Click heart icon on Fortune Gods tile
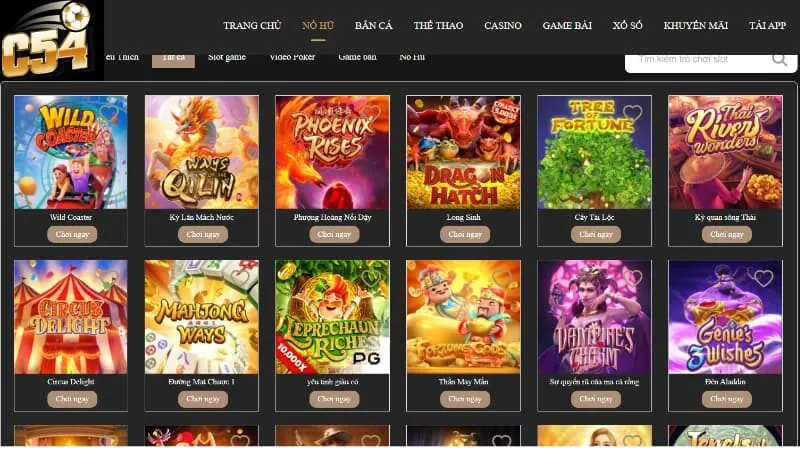The height and width of the screenshot is (450, 800). (x=502, y=278)
